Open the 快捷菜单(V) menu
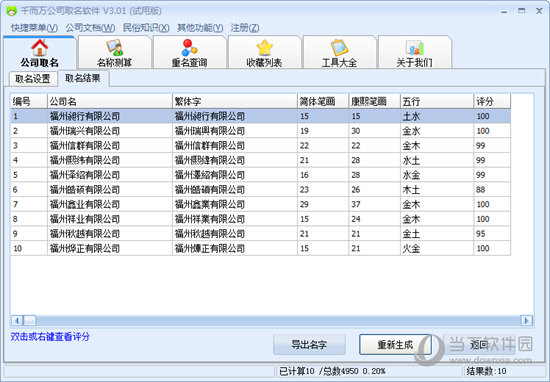This screenshot has width=550, height=382. [34, 28]
